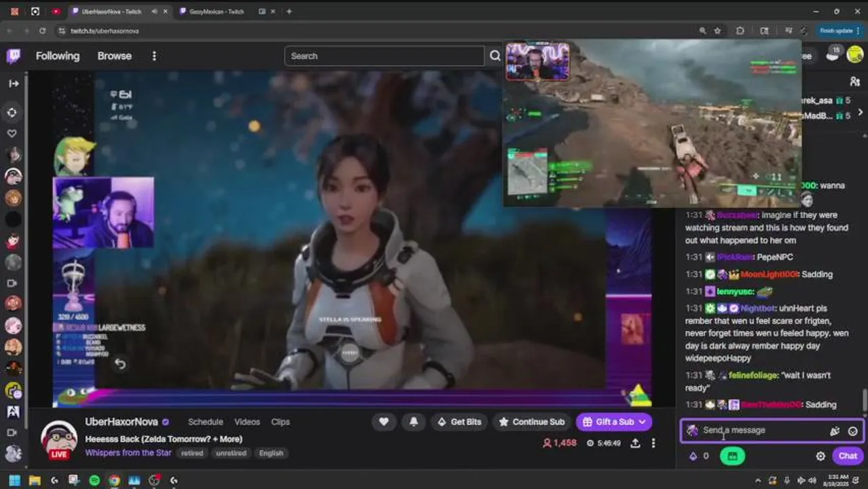Click the browser back arrow
This screenshot has width=868, height=489.
(x=10, y=31)
